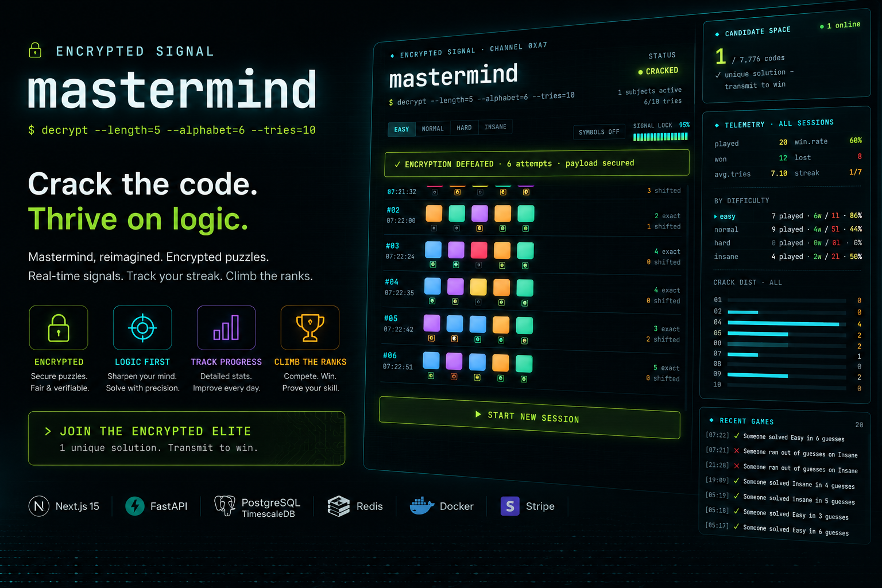Click the win.rate 60% value

856,140
